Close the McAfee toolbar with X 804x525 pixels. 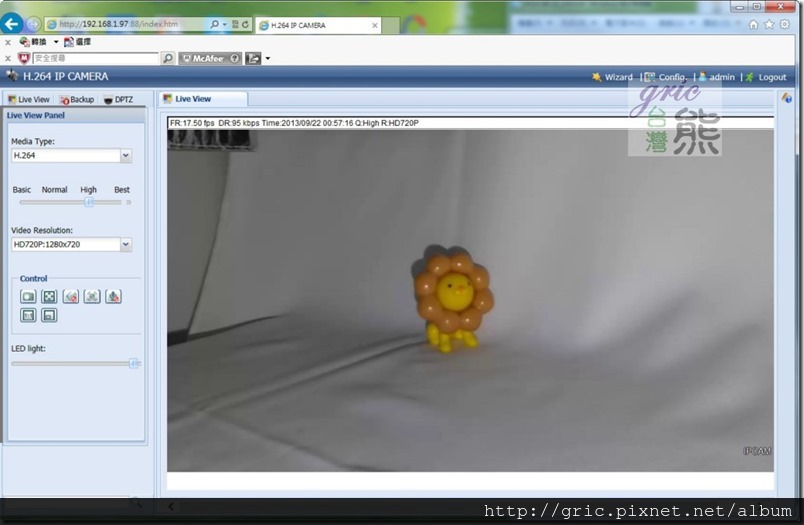(x=8, y=58)
